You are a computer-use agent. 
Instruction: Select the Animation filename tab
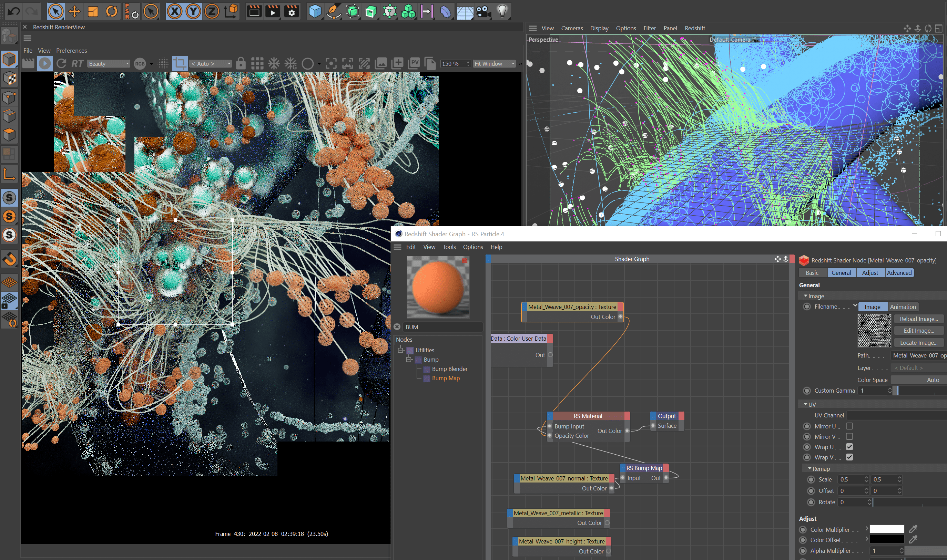pyautogui.click(x=903, y=307)
